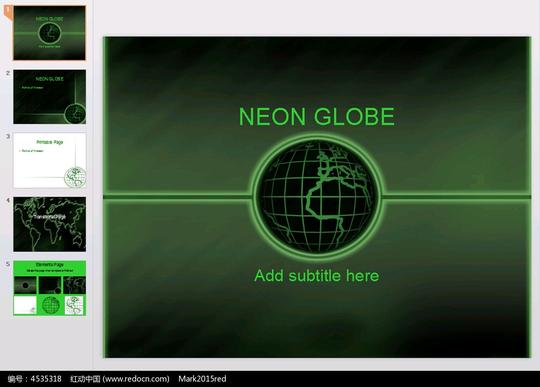Select the green Elements Page slide 5 thumbnail
The width and height of the screenshot is (540, 387).
pos(50,288)
